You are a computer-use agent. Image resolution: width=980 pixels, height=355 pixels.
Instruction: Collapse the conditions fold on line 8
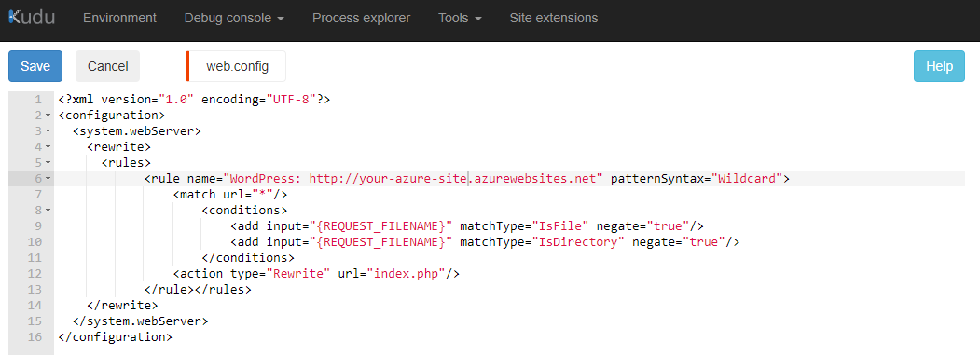(x=48, y=211)
